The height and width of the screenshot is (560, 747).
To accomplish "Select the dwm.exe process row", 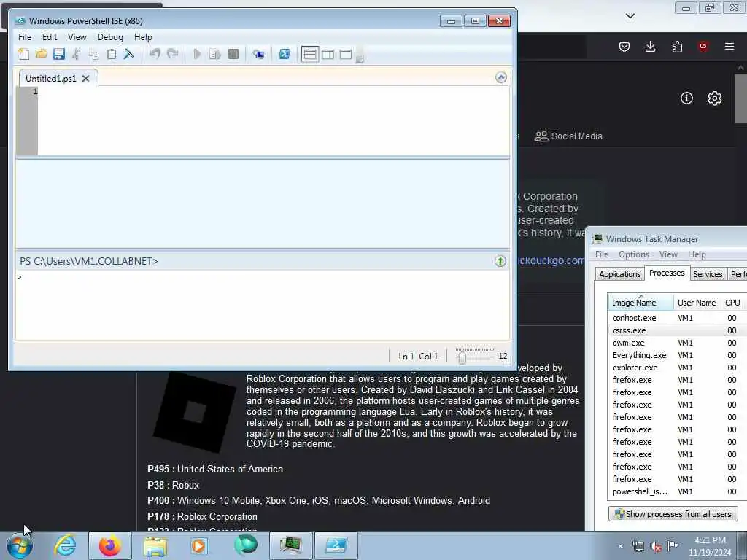I will pos(677,343).
